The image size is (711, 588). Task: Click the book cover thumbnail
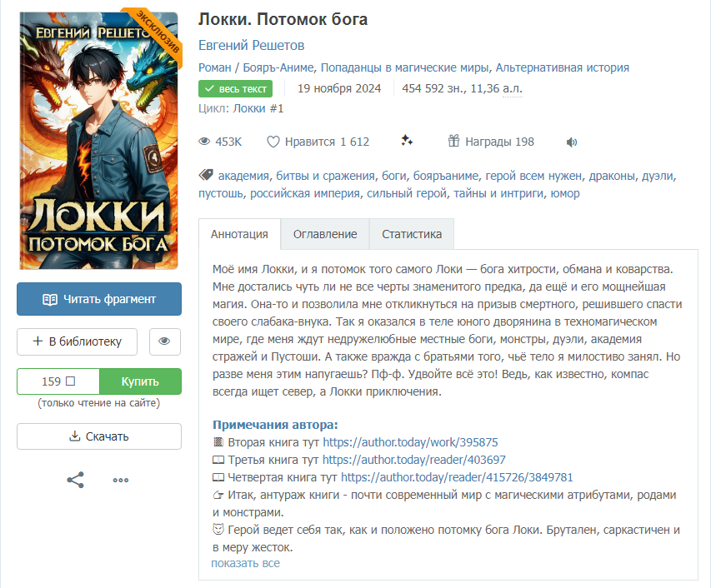99,140
